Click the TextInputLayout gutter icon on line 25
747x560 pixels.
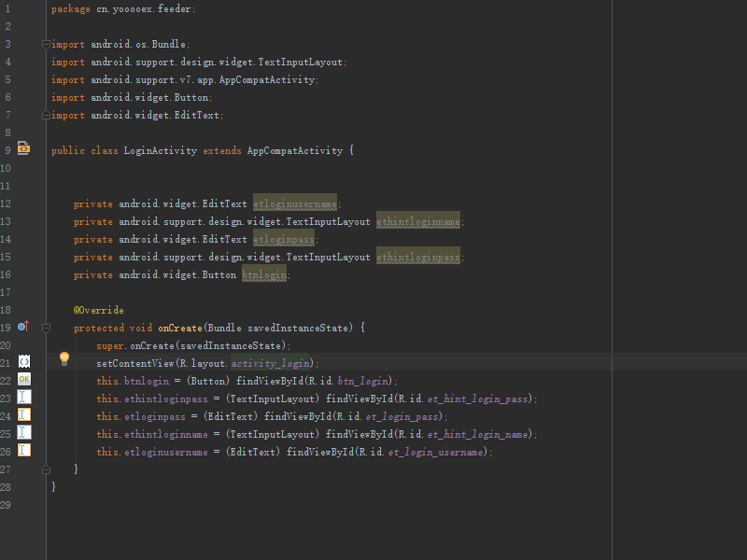point(23,433)
